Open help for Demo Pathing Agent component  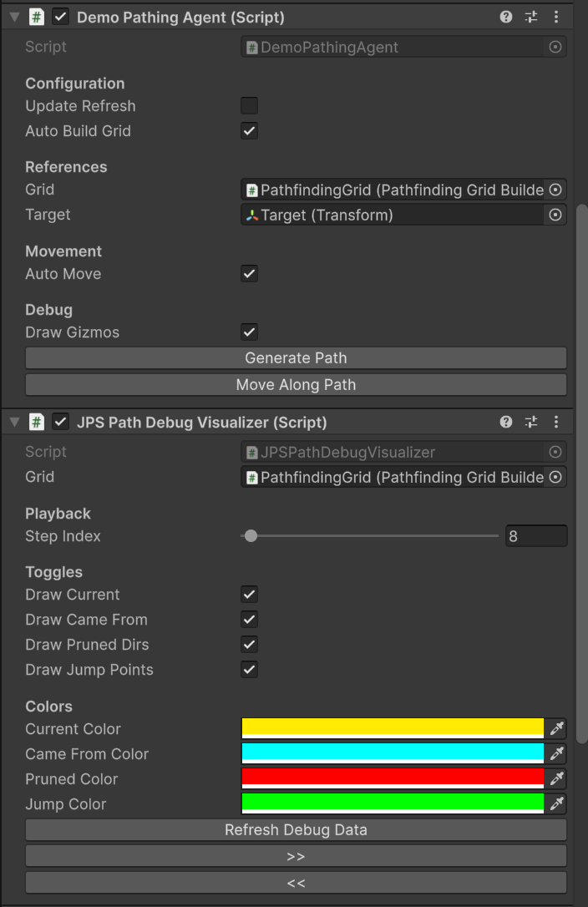pyautogui.click(x=506, y=17)
